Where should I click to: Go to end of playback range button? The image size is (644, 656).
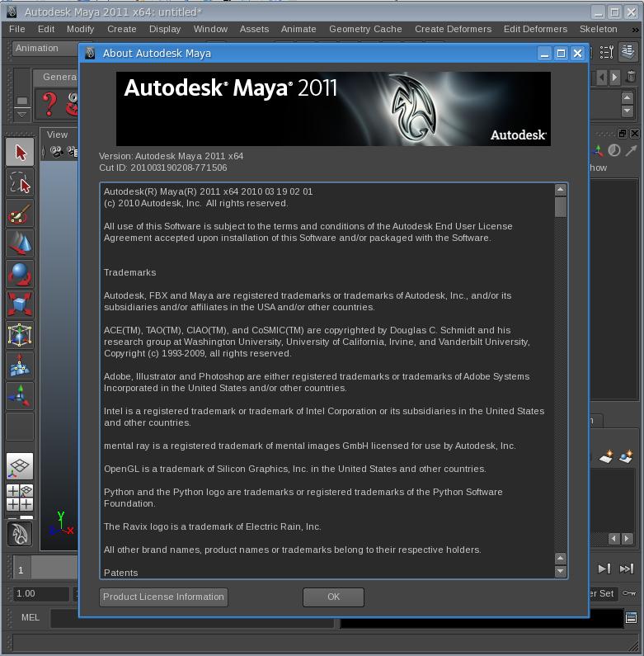(x=627, y=569)
